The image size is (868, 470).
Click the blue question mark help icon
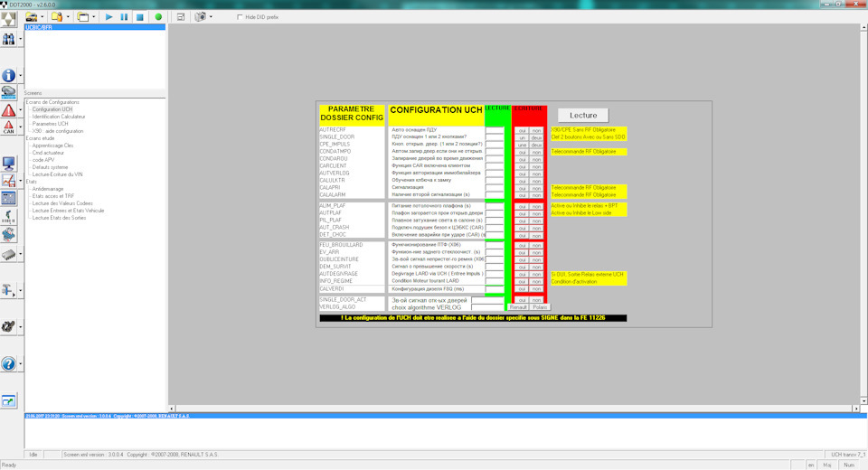click(x=8, y=363)
